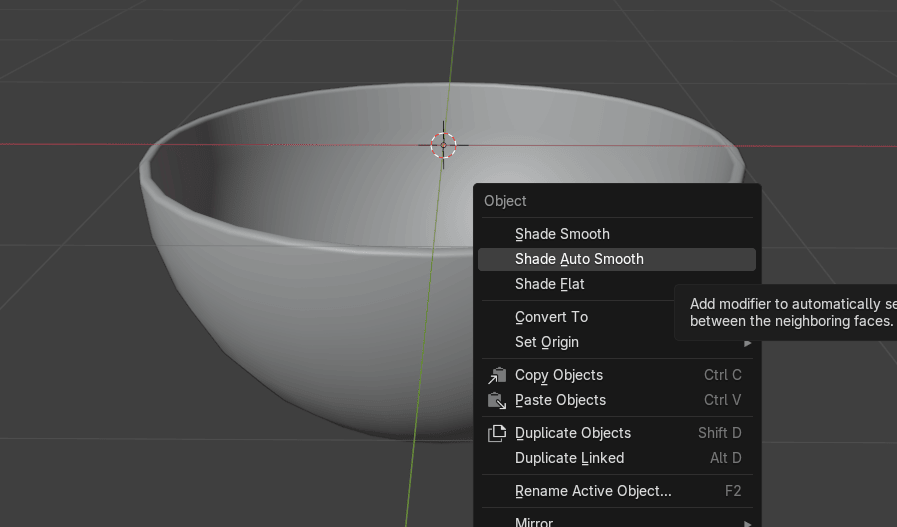Choose Duplicate Linked from the menu
Viewport: 897px width, 527px height.
(x=569, y=458)
